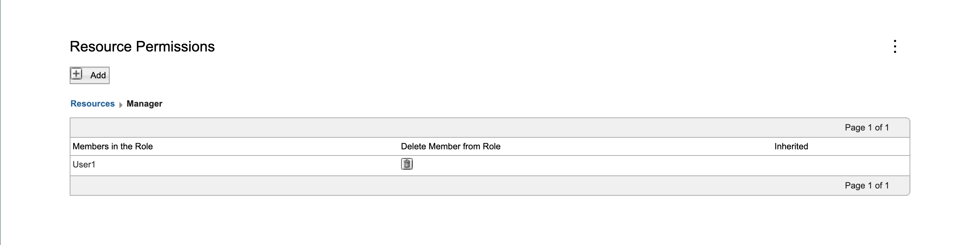Screen dimensions: 980x245
Task: Click the Resources breadcrumb menu entry
Action: (92, 103)
